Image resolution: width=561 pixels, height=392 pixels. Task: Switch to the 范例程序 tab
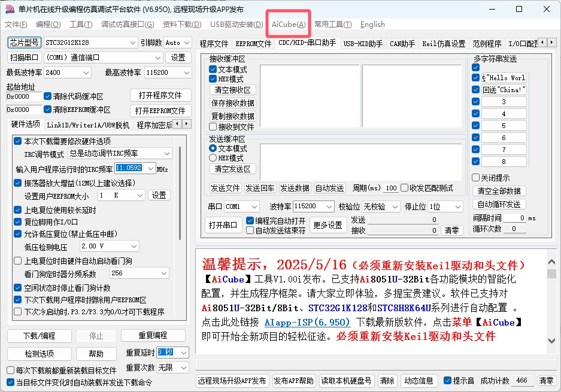[487, 44]
